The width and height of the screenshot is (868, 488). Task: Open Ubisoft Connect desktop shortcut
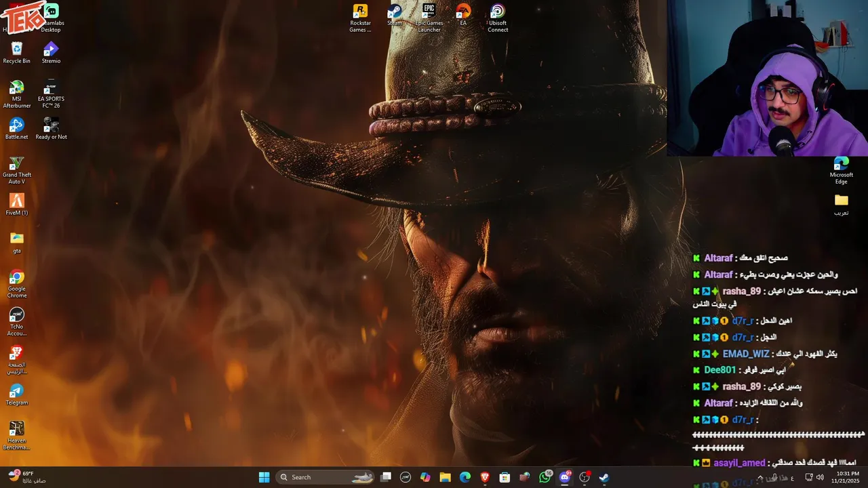pyautogui.click(x=498, y=18)
